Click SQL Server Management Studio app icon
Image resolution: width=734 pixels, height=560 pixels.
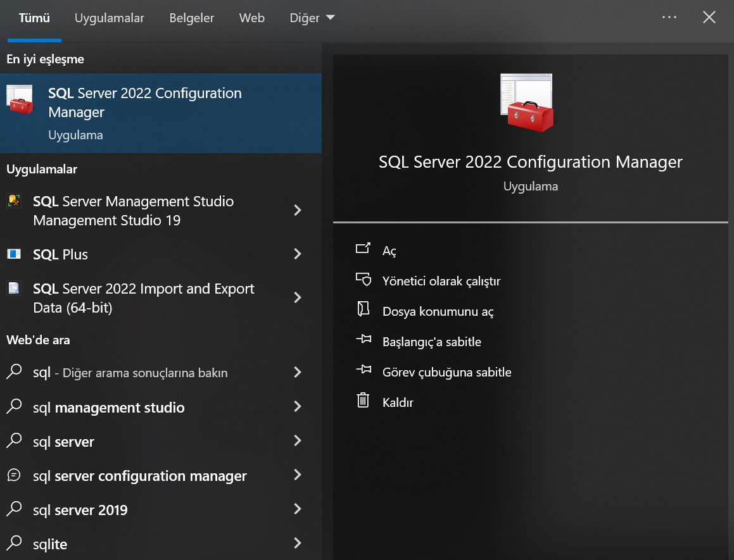(x=14, y=202)
